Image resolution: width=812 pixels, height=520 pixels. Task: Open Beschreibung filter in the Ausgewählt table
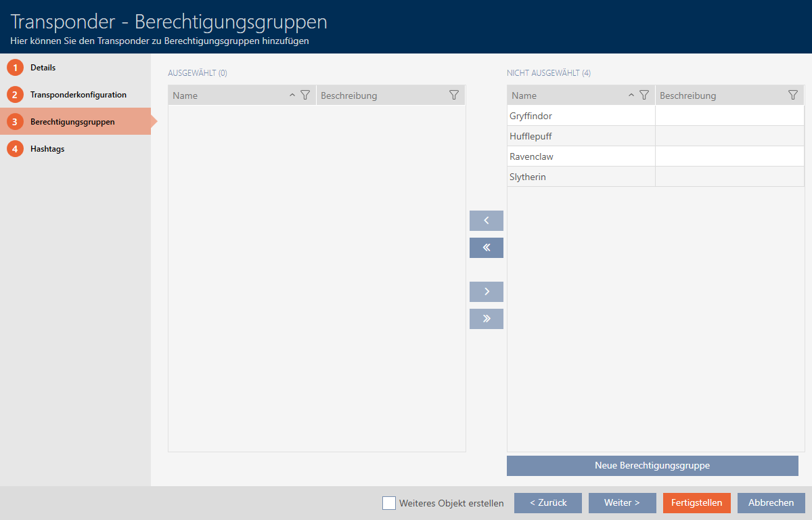pos(454,95)
